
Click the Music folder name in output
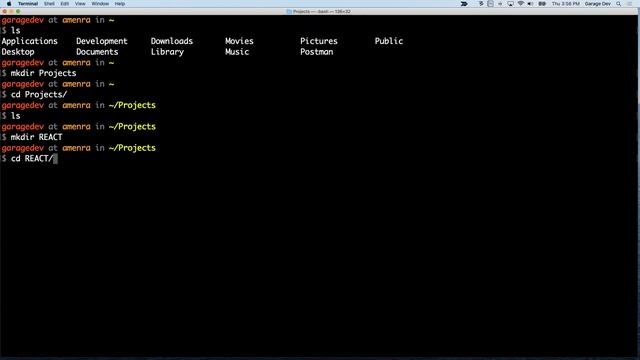coord(237,52)
